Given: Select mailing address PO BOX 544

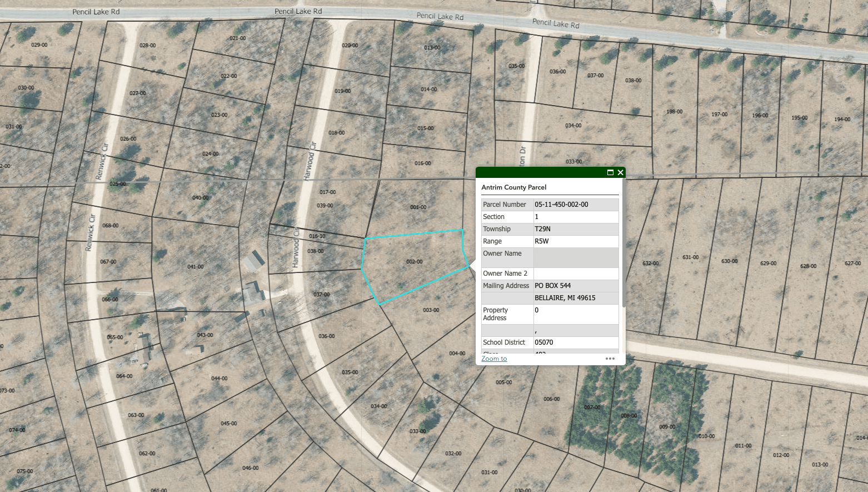Looking at the screenshot, I should pos(552,286).
